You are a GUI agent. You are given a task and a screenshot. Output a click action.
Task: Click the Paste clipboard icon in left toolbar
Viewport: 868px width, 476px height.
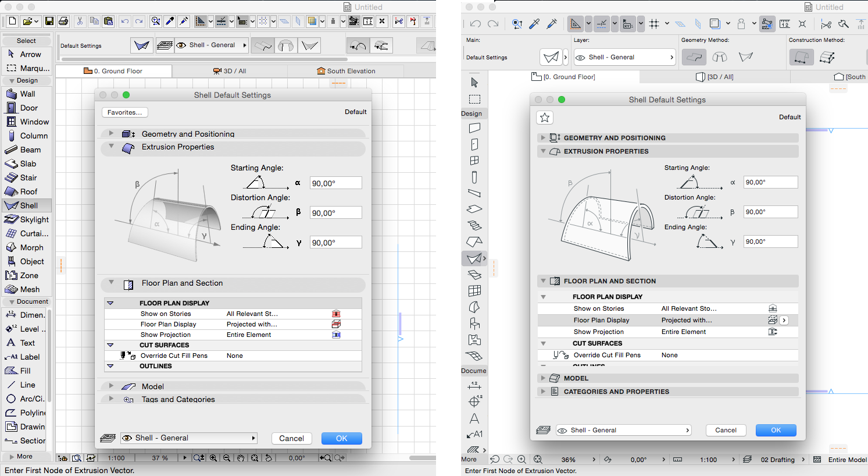click(108, 22)
